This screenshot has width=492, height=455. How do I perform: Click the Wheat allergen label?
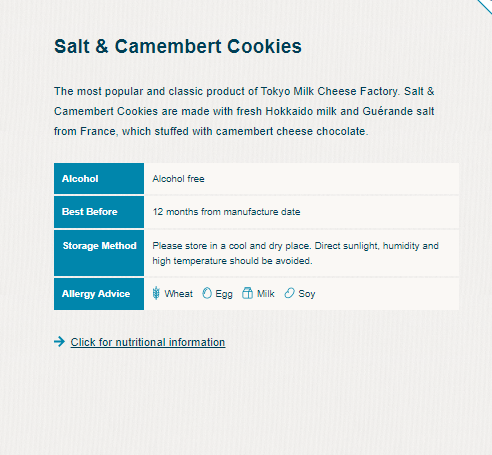pos(179,294)
